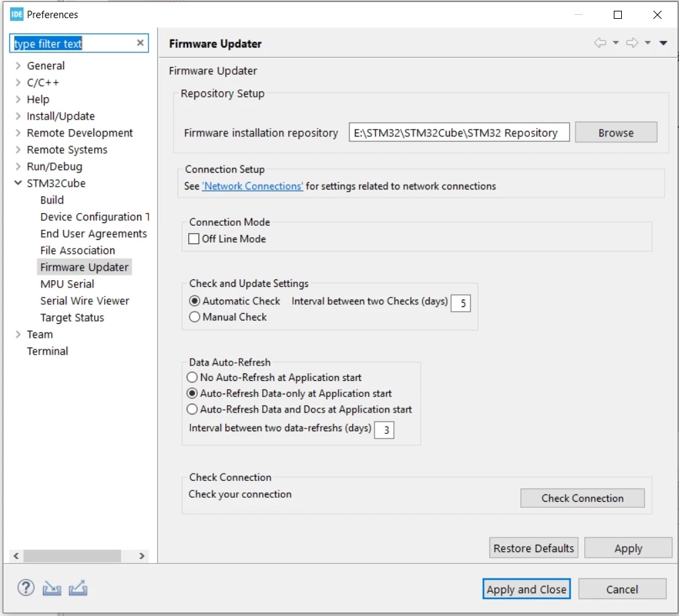Select the General tree item label
Screen dimensions: 679x616
(x=46, y=66)
